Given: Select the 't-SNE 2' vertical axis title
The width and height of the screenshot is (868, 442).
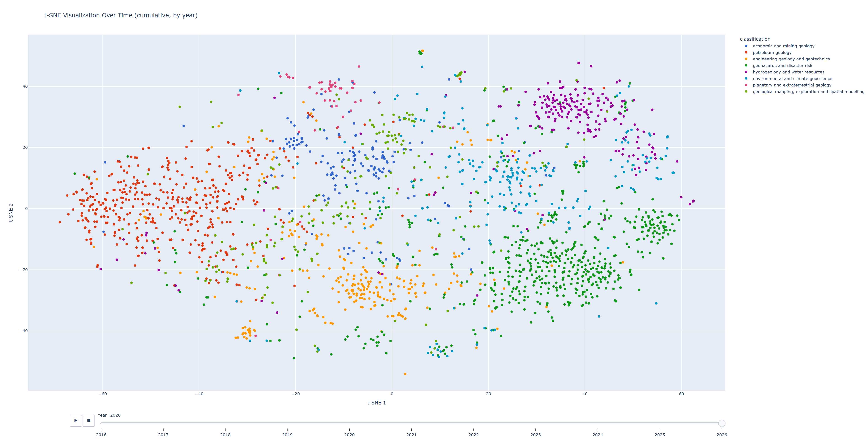Looking at the screenshot, I should click(11, 212).
